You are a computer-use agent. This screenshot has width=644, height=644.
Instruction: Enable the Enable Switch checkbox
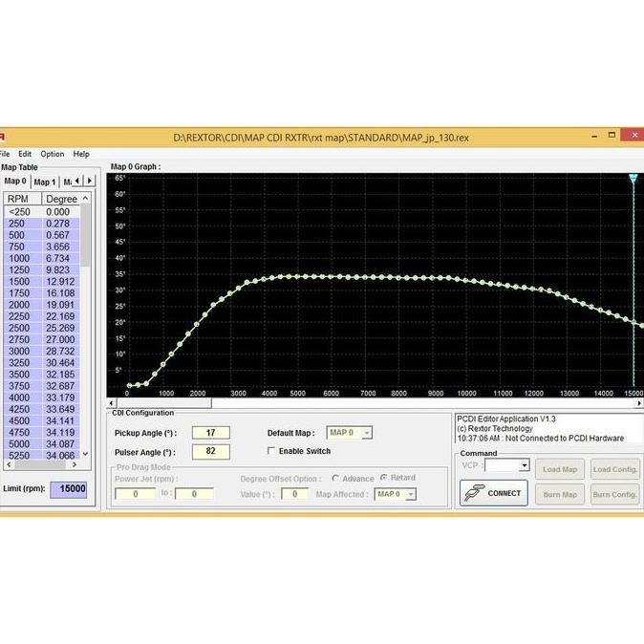(x=271, y=451)
